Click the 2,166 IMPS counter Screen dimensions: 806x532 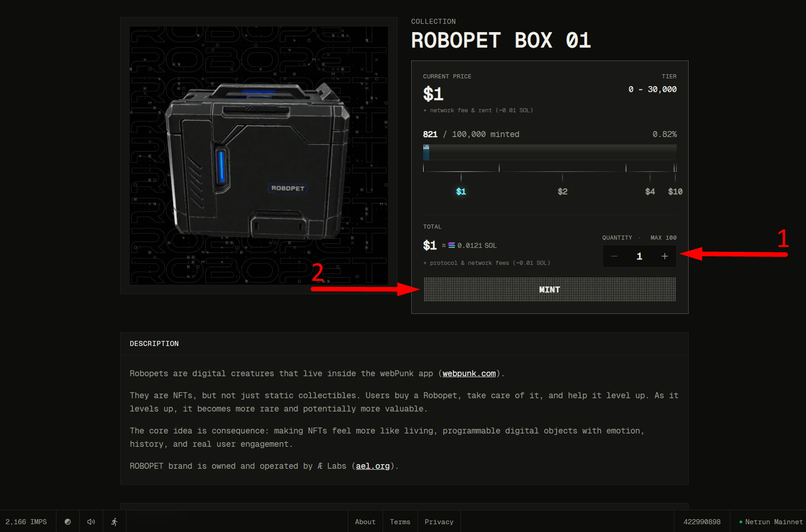point(26,521)
